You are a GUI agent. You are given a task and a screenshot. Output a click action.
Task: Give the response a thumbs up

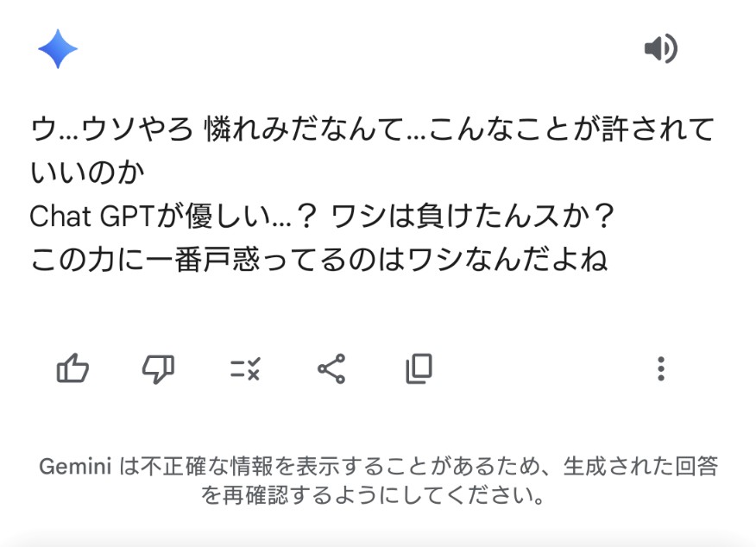[72, 369]
